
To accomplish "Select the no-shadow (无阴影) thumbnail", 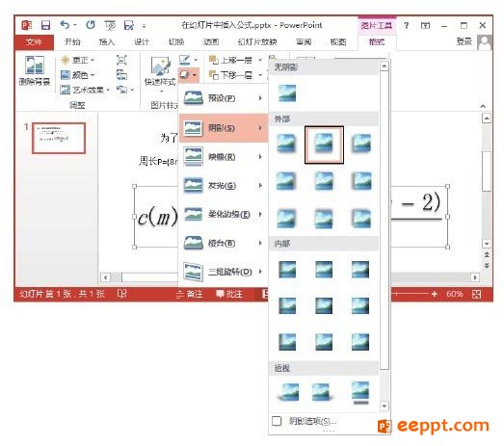I will point(287,93).
